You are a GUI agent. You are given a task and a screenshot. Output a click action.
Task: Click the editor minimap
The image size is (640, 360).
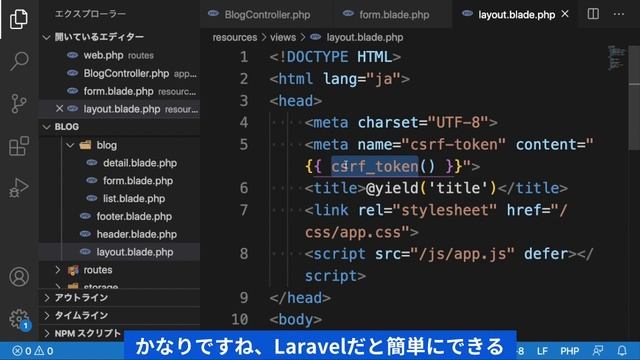tap(616, 58)
